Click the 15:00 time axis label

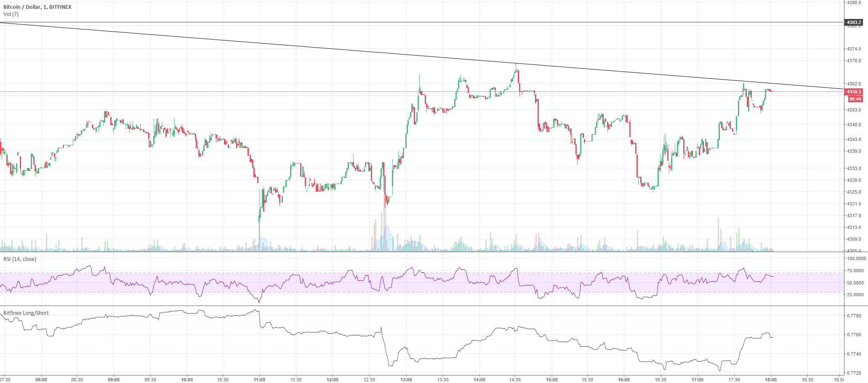(552, 380)
